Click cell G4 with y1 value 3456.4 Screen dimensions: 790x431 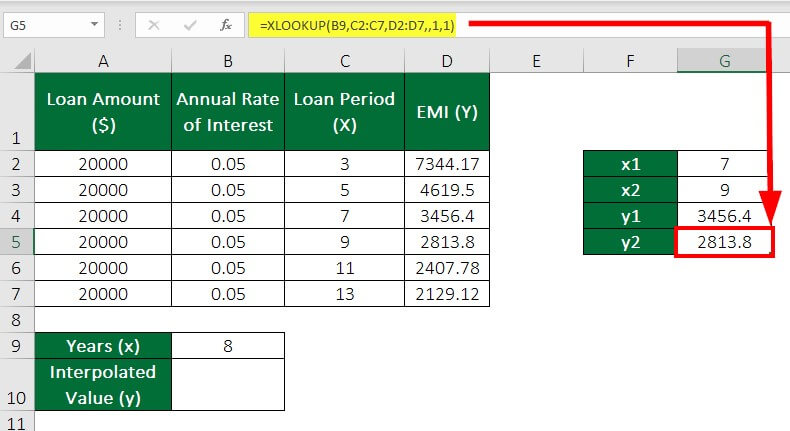(724, 216)
